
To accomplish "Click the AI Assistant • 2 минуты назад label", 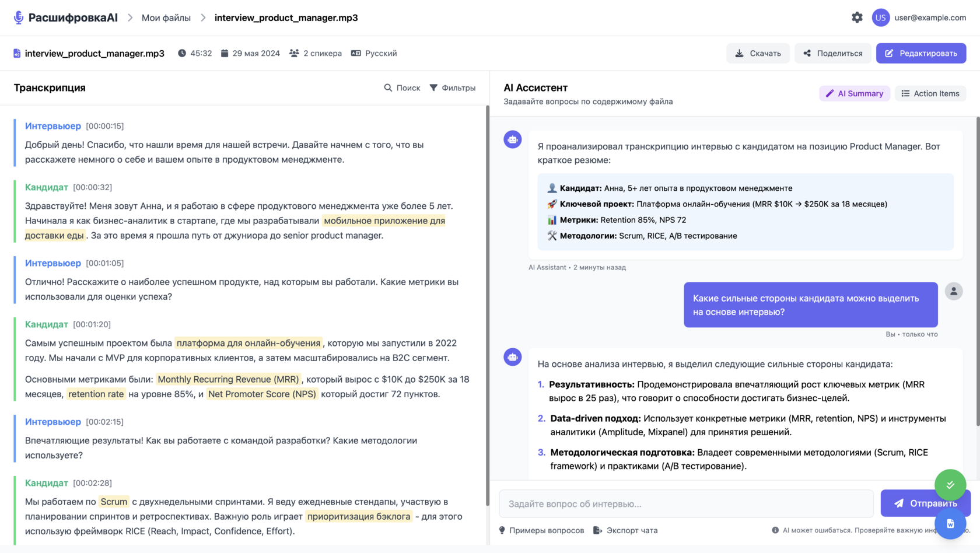I will [577, 267].
